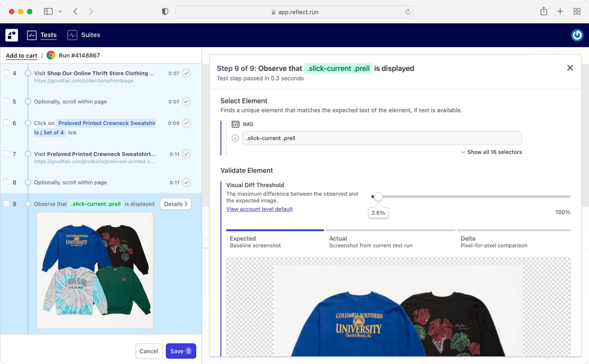Click the passed checkmark icon on step 4
Image resolution: width=589 pixels, height=364 pixels.
[x=186, y=73]
